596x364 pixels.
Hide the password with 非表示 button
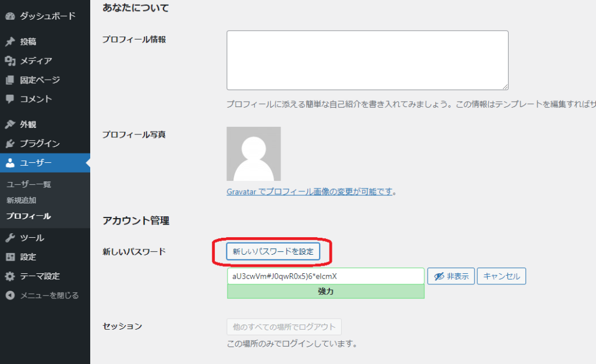tap(451, 276)
